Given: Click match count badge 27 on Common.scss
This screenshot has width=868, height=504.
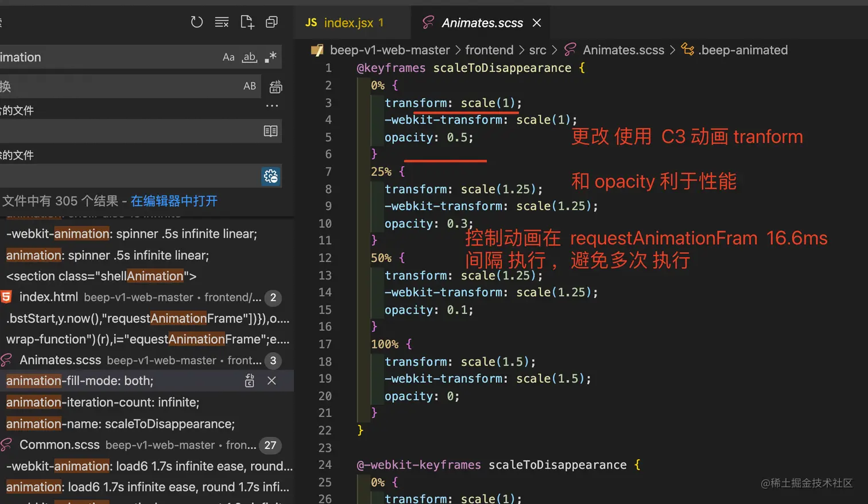Looking at the screenshot, I should tap(270, 445).
